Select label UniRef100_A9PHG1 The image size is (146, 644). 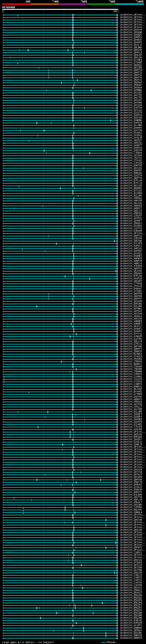tap(131, 198)
